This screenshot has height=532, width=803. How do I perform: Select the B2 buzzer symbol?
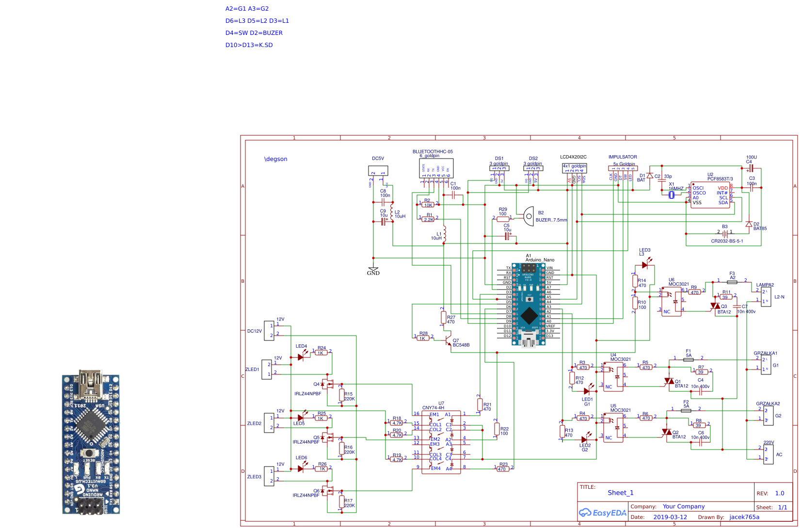(529, 216)
